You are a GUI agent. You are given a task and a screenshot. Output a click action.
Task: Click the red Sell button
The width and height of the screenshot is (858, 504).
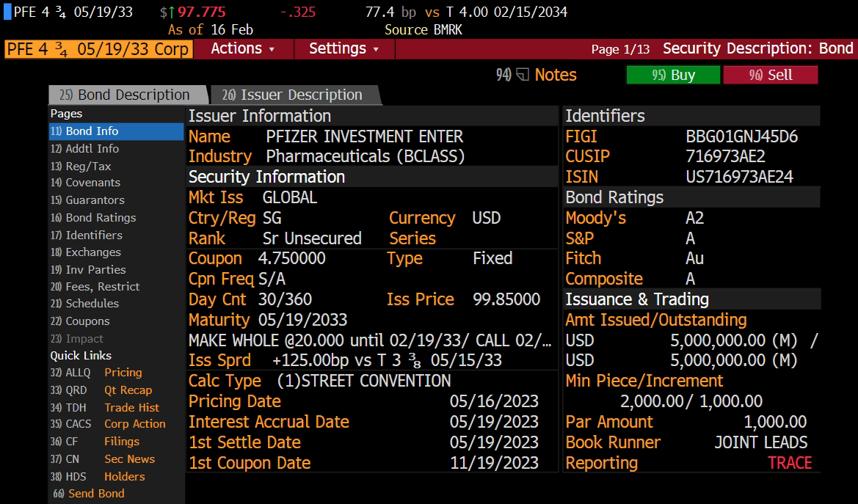771,75
